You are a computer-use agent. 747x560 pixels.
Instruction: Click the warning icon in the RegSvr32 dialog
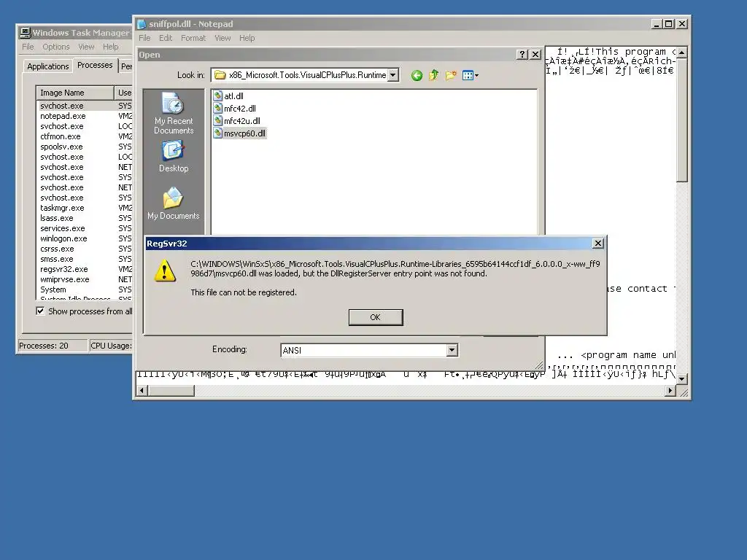165,271
